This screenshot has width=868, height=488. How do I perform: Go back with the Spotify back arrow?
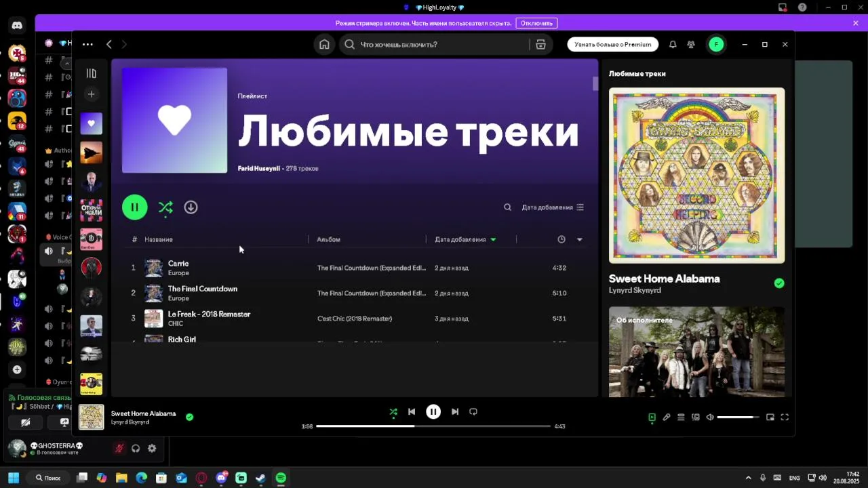click(x=108, y=44)
